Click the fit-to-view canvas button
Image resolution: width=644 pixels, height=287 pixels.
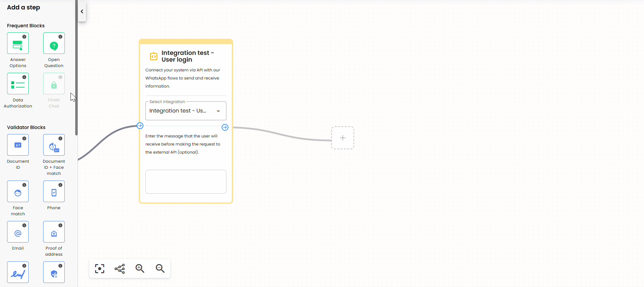point(100,268)
